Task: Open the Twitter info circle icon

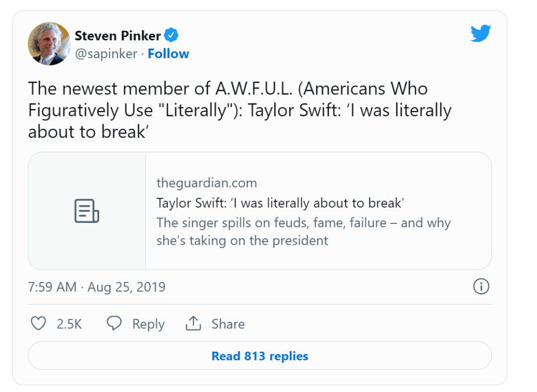Action: 481,287
